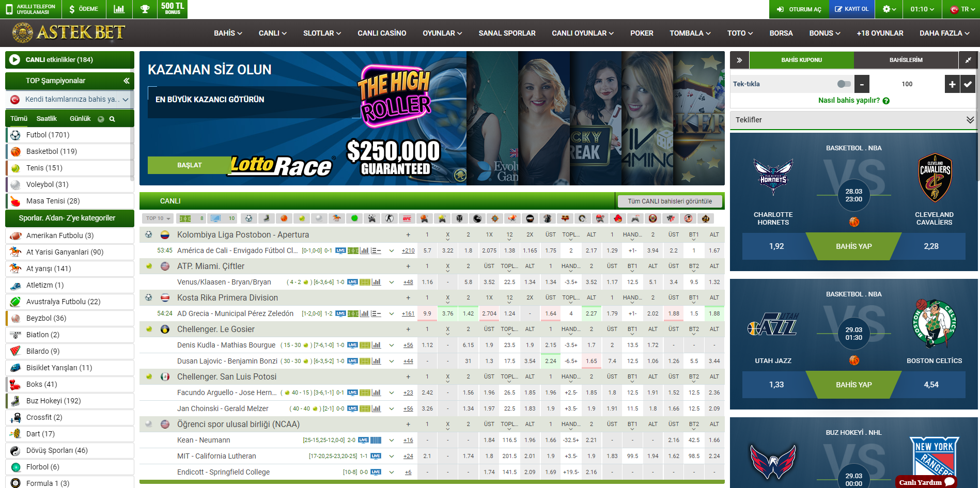Click odds 5.7 for América de Cali
The image size is (980, 488).
coord(427,251)
